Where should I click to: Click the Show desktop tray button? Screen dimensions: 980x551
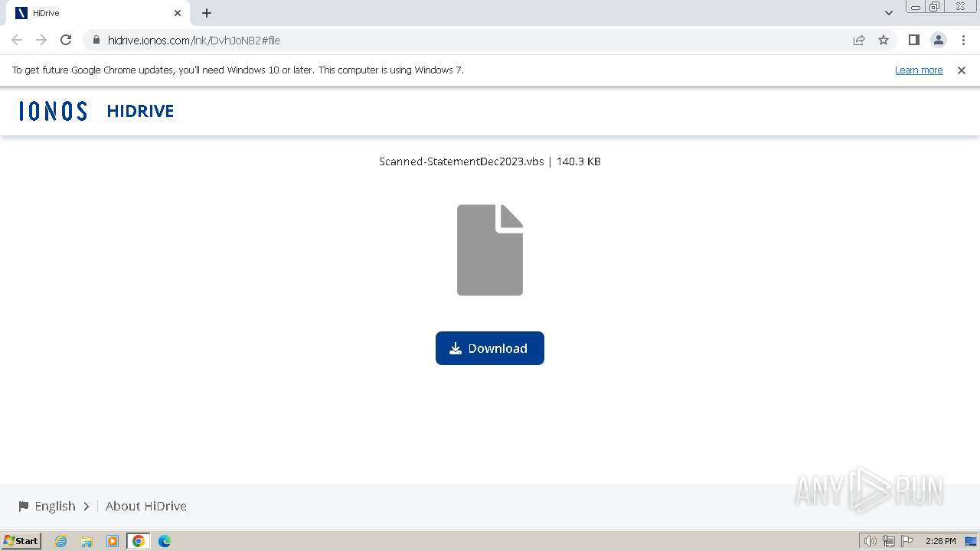(x=971, y=541)
